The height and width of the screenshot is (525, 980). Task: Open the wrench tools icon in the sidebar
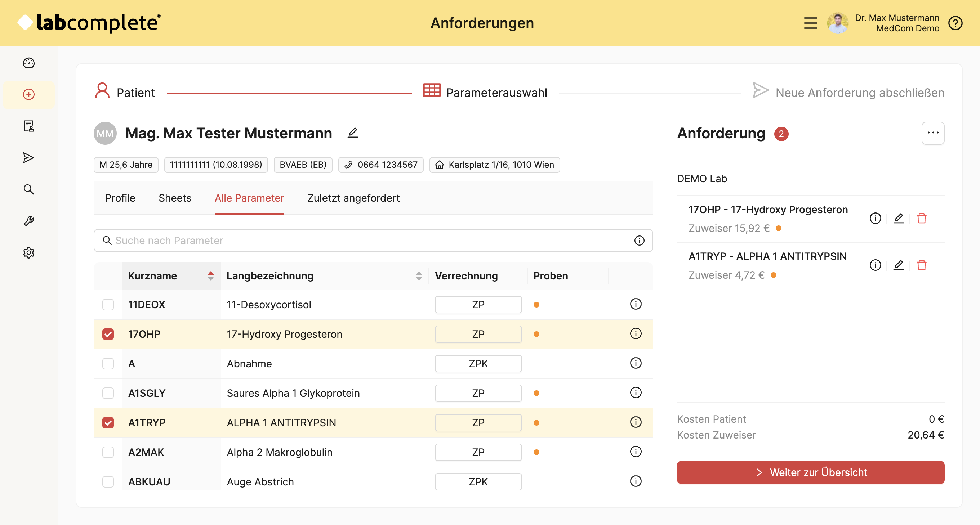coord(28,221)
